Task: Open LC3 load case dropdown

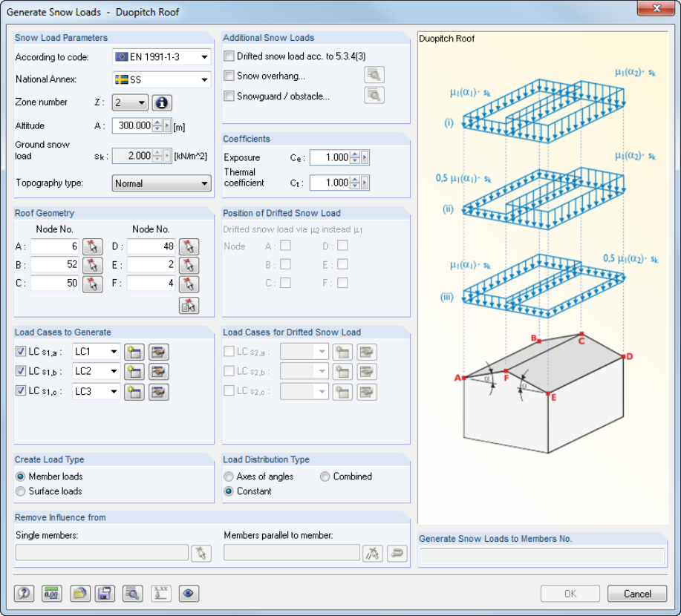Action: (96, 391)
